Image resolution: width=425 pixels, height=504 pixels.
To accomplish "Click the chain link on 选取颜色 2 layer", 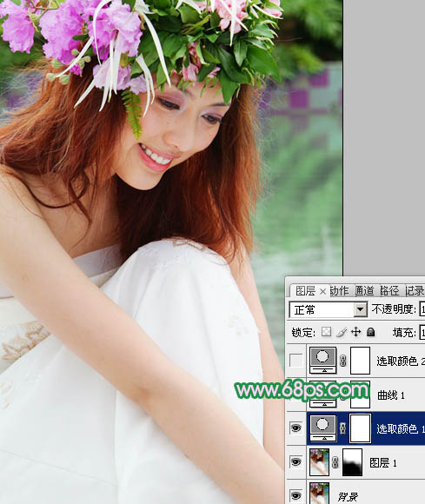I will click(x=343, y=361).
